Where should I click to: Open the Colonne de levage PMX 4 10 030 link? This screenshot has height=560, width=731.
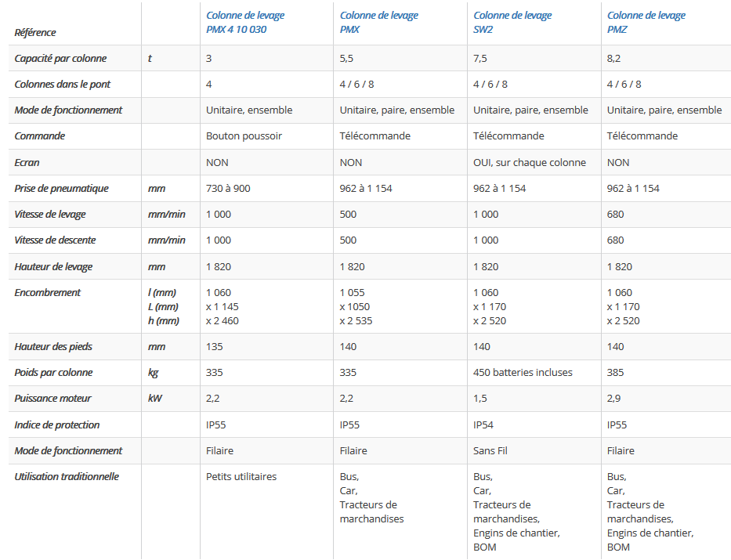244,22
